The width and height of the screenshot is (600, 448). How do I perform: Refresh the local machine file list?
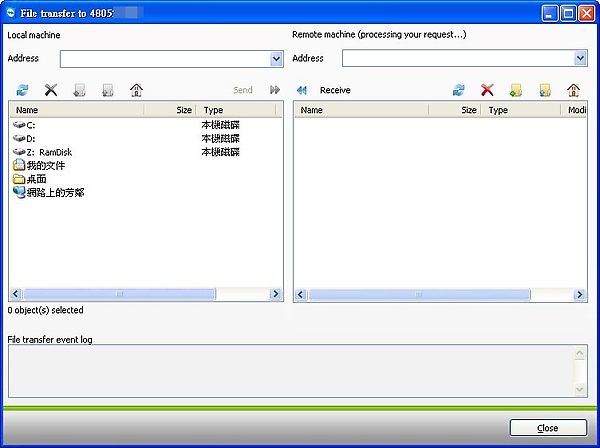pos(23,90)
